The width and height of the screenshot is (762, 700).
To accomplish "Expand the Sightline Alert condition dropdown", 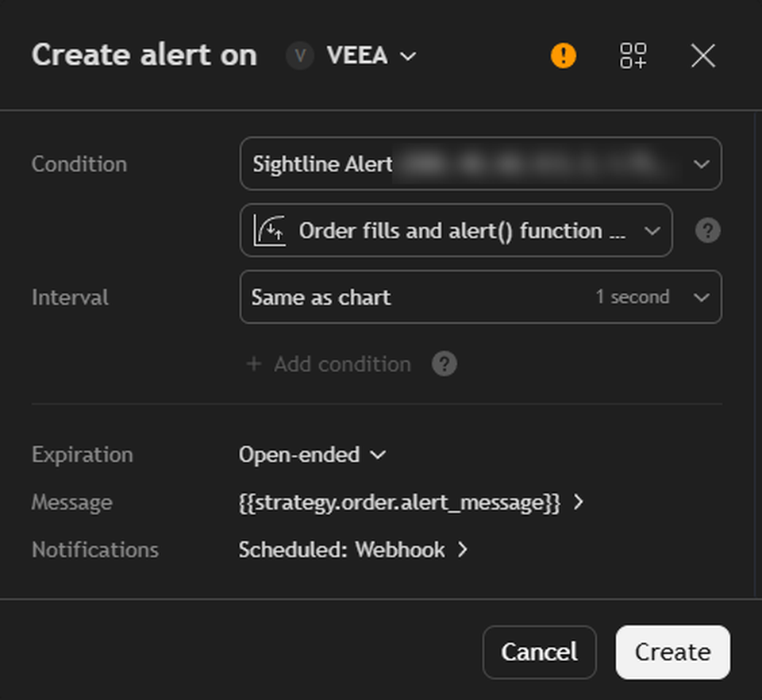I will tap(481, 163).
